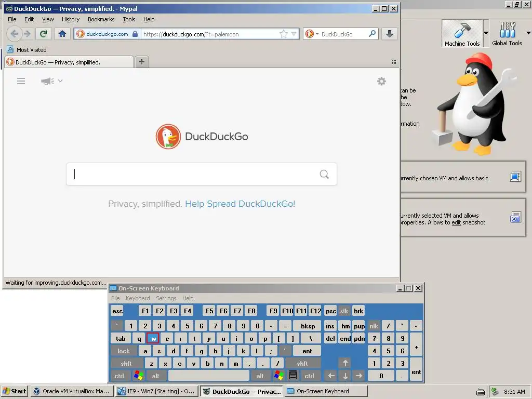The image size is (532, 399).
Task: Open the Most Visited bookmarks folder
Action: coord(27,49)
